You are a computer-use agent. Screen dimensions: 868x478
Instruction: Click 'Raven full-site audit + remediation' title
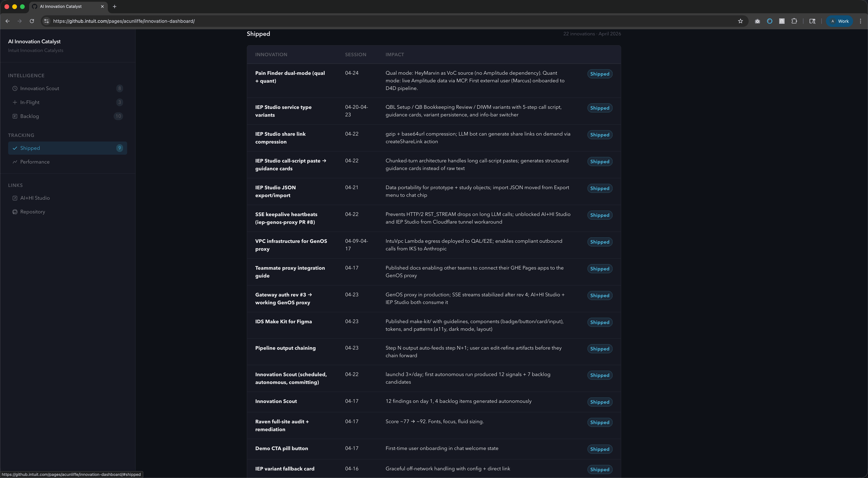(x=282, y=425)
